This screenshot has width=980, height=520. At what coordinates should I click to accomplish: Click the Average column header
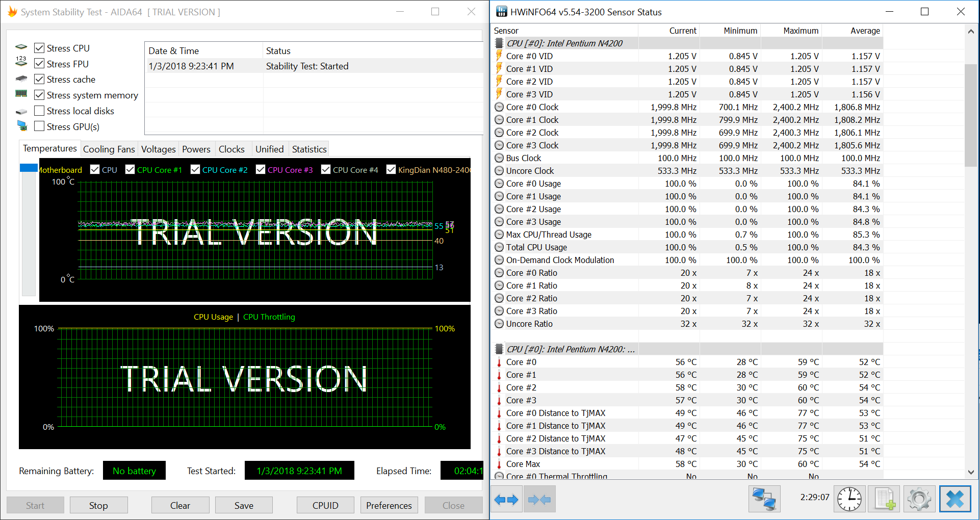[852, 31]
